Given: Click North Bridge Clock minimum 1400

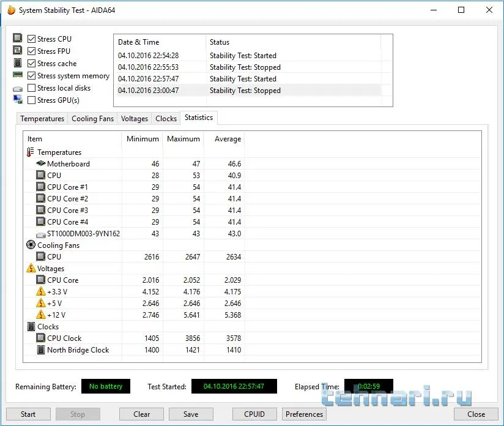Looking at the screenshot, I should 152,349.
